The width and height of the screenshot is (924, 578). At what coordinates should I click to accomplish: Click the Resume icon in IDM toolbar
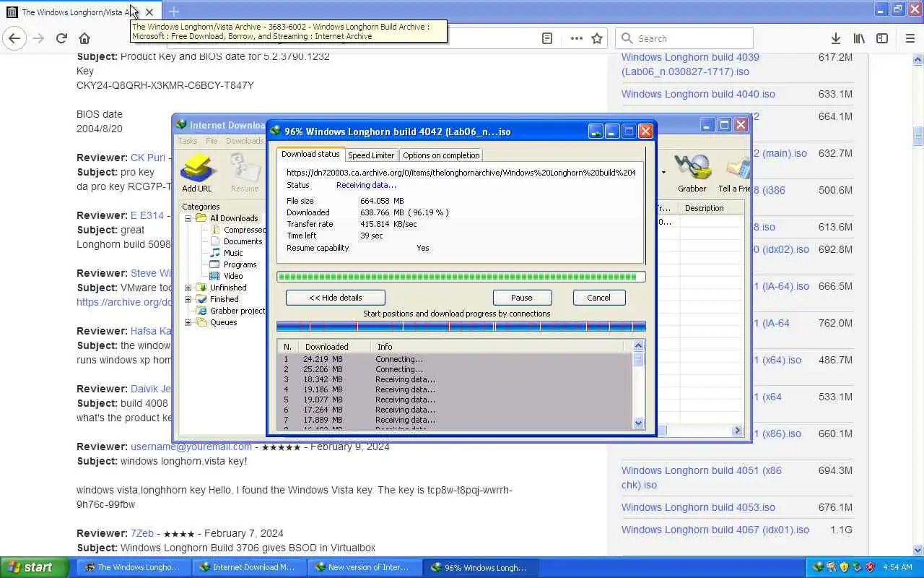[x=244, y=173]
